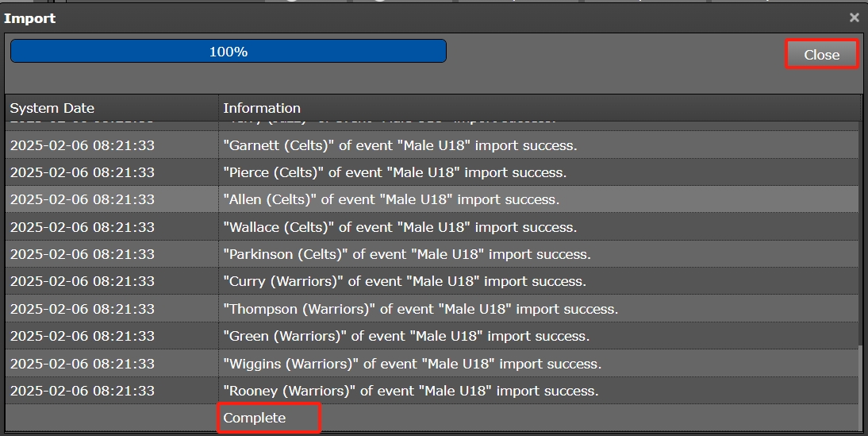Image resolution: width=868 pixels, height=436 pixels.
Task: Click the Complete status entry
Action: pos(255,418)
